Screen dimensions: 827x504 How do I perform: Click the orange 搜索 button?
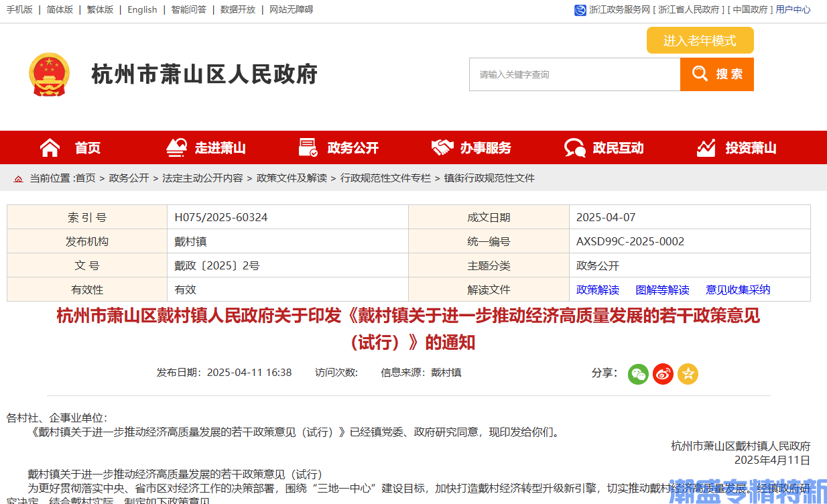(x=717, y=74)
